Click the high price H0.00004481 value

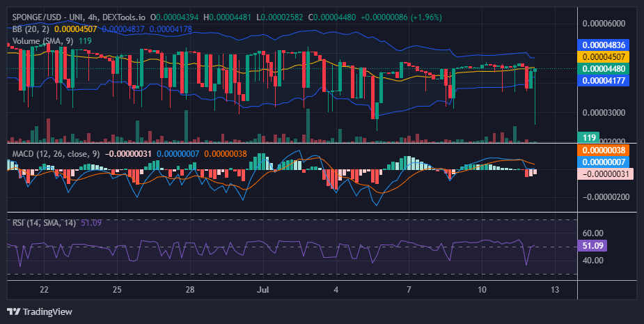click(x=227, y=17)
